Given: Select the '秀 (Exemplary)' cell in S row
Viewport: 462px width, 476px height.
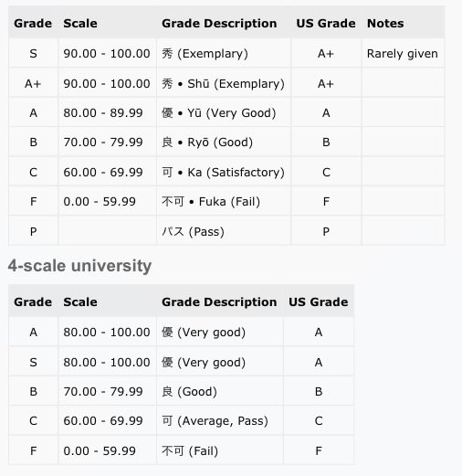Looking at the screenshot, I should coord(224,54).
